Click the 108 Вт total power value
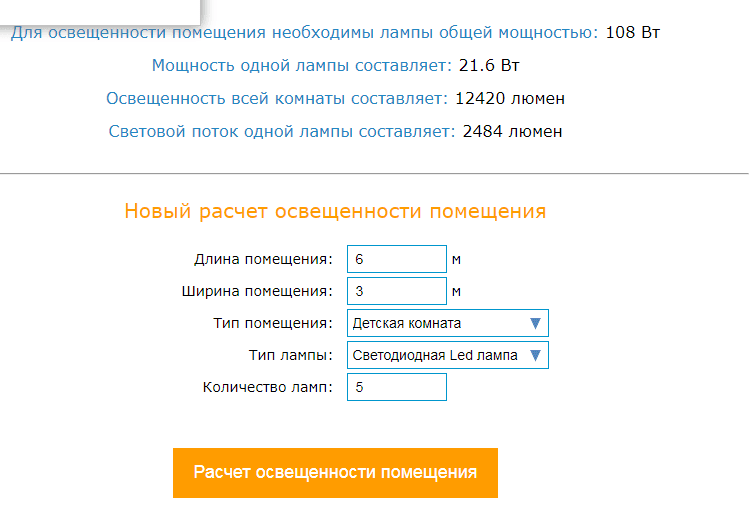The width and height of the screenshot is (755, 527). click(x=633, y=32)
